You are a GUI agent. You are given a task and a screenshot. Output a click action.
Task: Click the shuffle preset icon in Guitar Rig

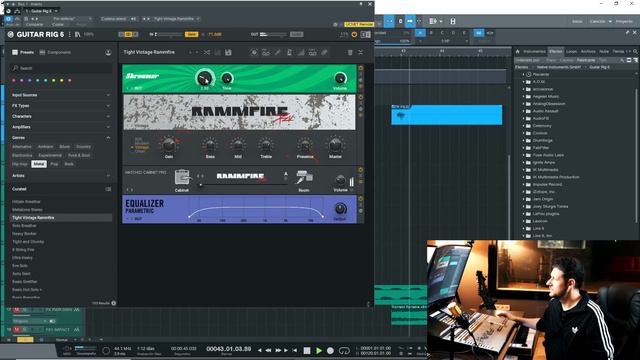(207, 52)
